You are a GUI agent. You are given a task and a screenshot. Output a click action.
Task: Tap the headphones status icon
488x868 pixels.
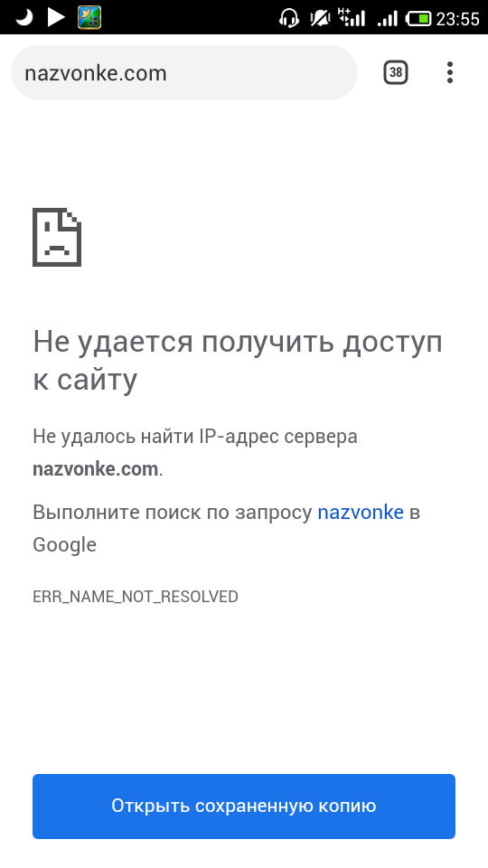[289, 18]
